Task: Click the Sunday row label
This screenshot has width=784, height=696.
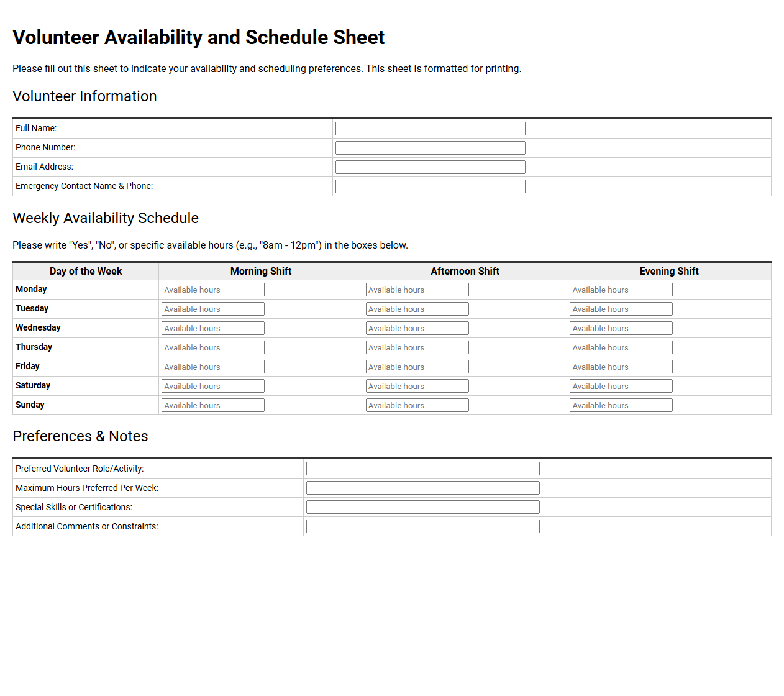Action: click(30, 405)
